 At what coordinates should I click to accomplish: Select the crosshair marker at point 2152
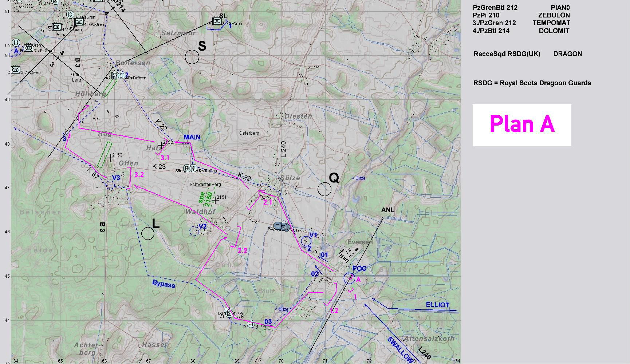(x=161, y=145)
